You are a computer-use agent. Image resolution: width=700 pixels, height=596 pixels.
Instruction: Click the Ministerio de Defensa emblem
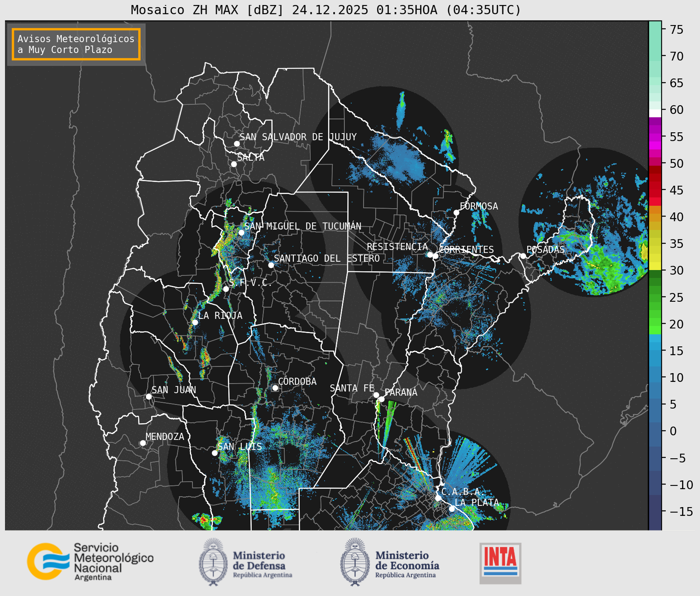point(213,561)
